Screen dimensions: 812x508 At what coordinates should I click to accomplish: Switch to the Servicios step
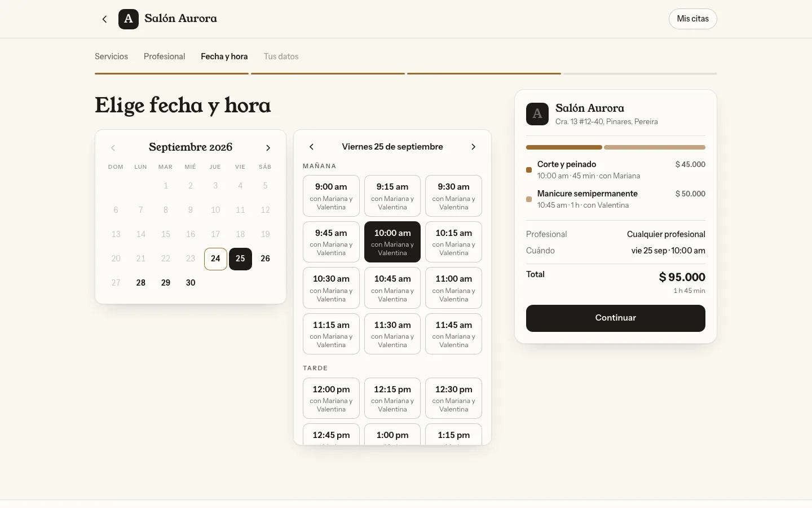coord(111,56)
